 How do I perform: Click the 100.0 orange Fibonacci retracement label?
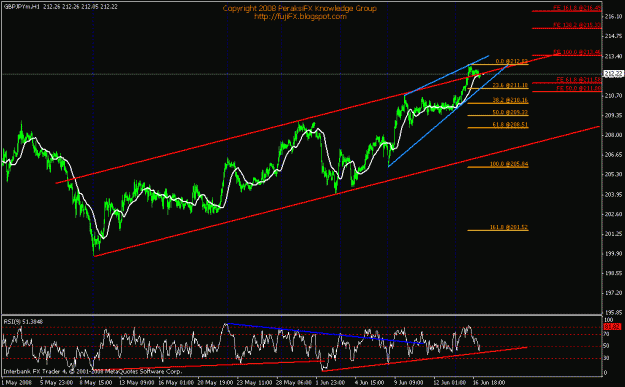point(509,164)
